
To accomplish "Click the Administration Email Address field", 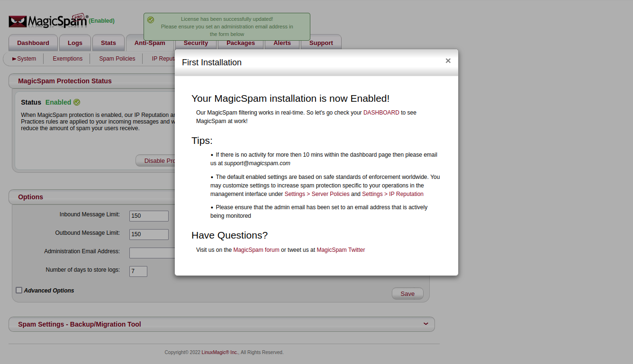I will click(x=152, y=253).
